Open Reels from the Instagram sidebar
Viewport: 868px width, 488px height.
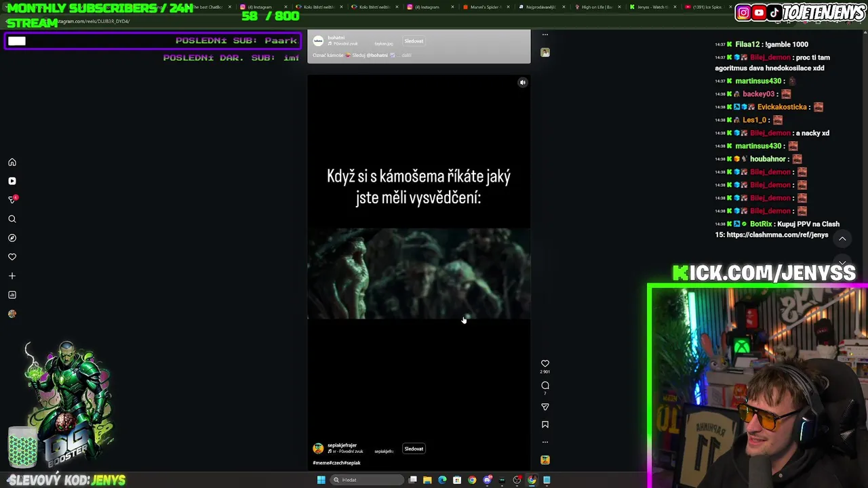[12, 181]
